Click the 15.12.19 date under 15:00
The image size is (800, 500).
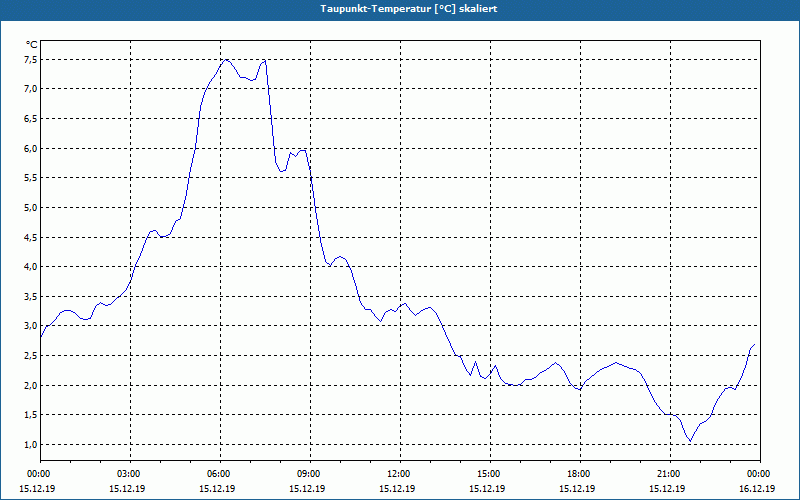(487, 488)
